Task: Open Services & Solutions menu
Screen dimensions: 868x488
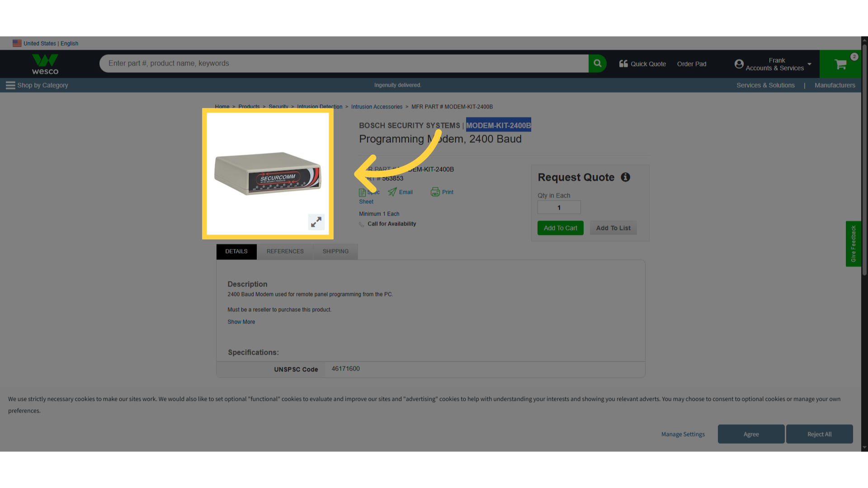Action: (765, 85)
